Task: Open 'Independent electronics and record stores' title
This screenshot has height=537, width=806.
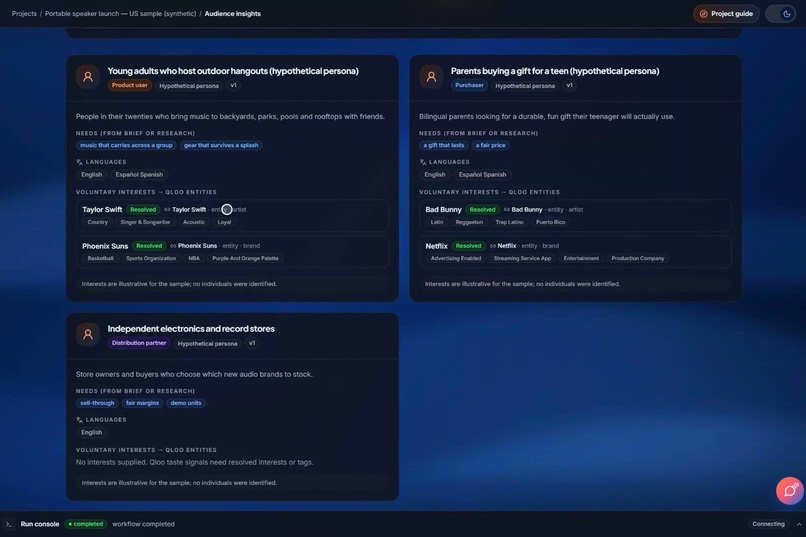Action: (191, 329)
